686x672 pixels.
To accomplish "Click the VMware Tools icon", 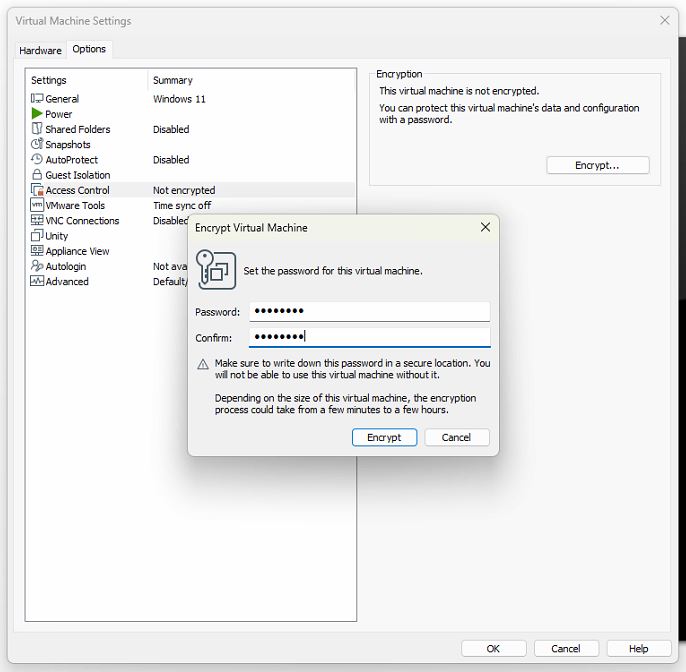I will 37,205.
